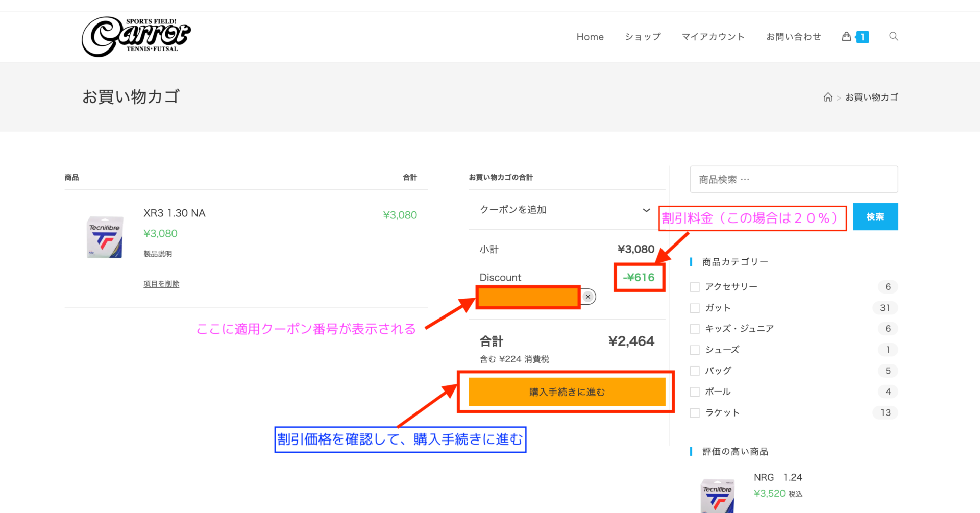
Task: Focus the 商品検索 input field
Action: [793, 179]
